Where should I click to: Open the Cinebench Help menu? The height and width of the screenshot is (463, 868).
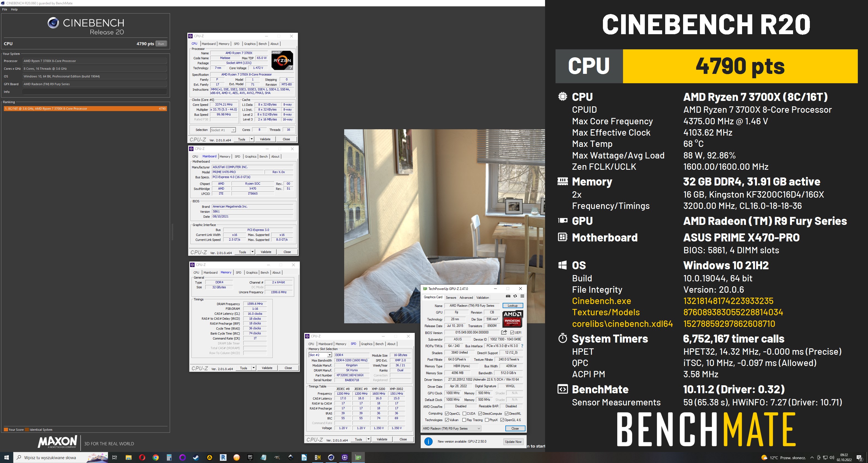(14, 9)
